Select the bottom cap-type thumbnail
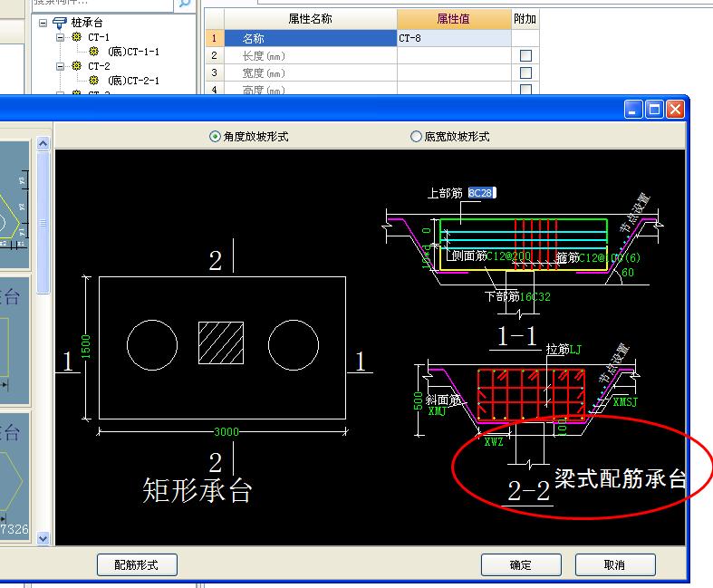713x588 pixels. tap(14, 477)
